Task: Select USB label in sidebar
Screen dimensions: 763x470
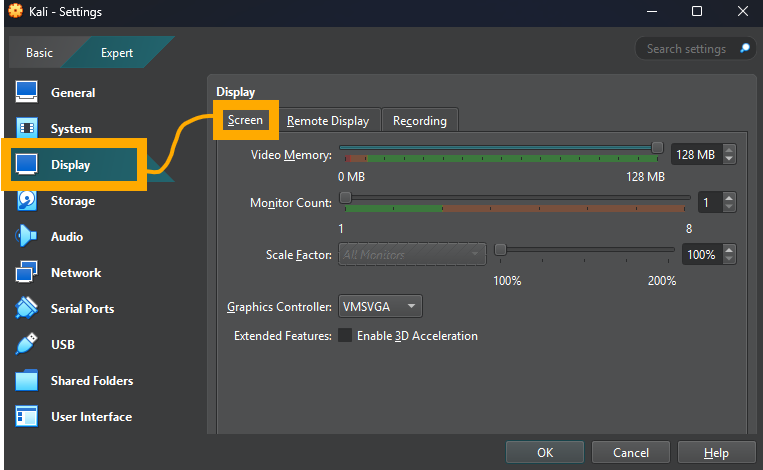Action: 63,344
